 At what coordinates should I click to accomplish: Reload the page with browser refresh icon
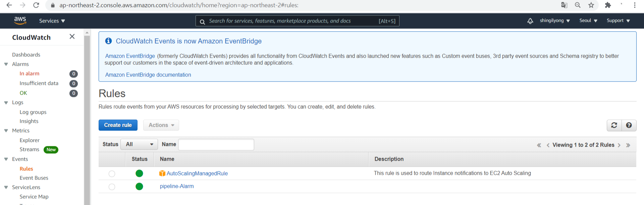36,5
